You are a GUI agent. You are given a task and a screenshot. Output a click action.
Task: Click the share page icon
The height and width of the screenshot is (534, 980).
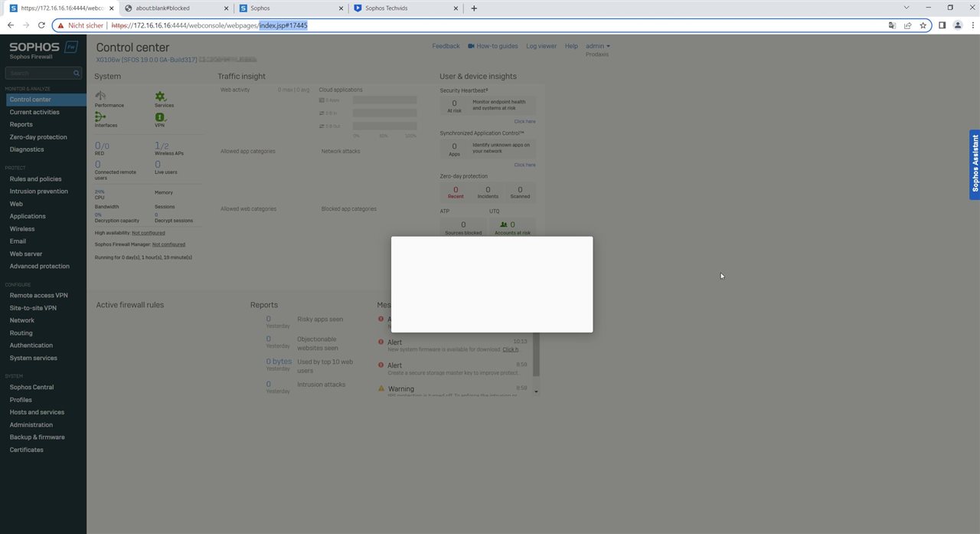(907, 25)
